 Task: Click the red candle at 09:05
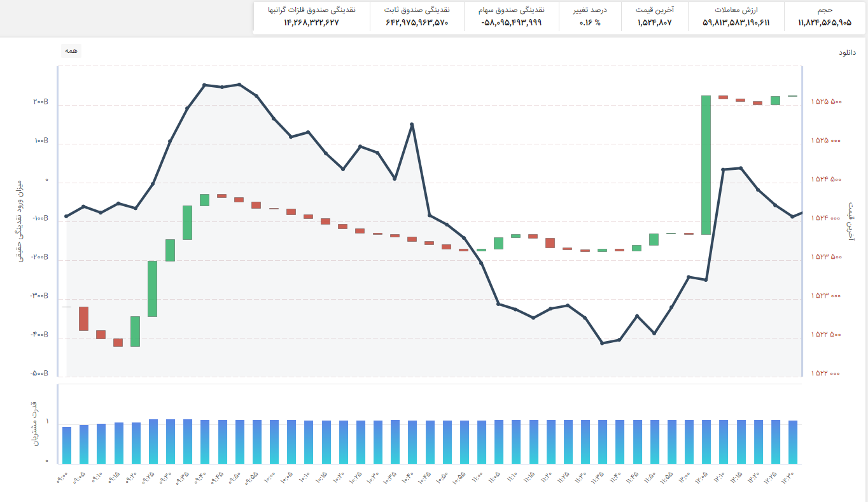[x=83, y=318]
